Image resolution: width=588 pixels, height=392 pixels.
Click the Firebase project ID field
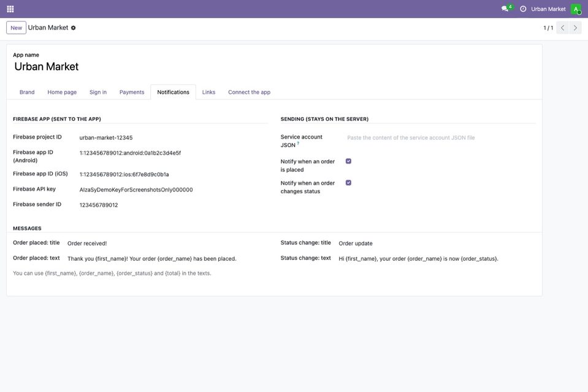tap(174, 137)
